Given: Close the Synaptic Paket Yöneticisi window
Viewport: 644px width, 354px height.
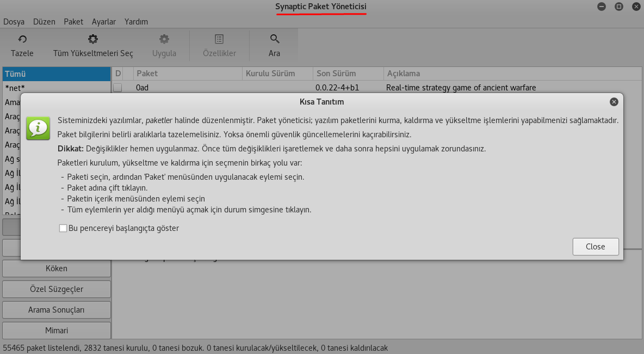Looking at the screenshot, I should 636,7.
